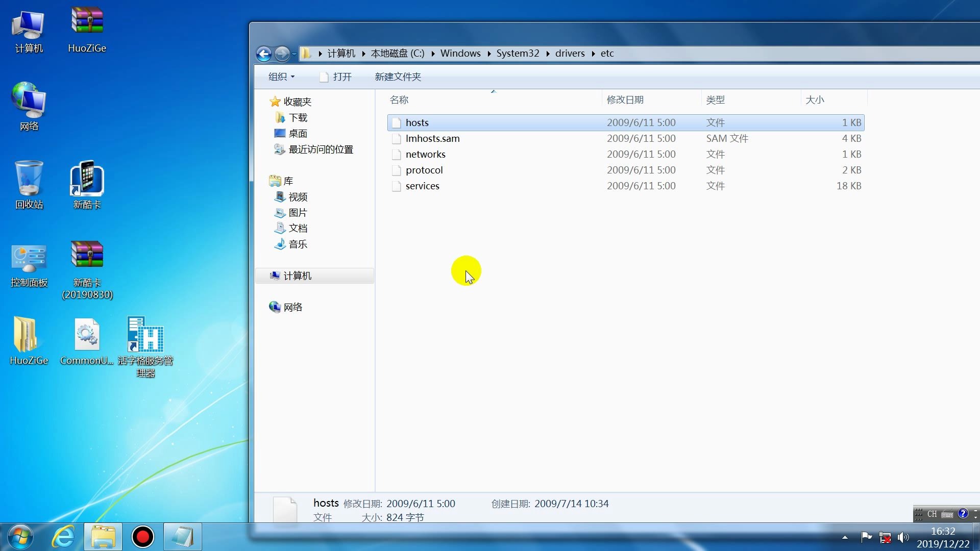
Task: Select the hosts file icon
Action: click(396, 123)
